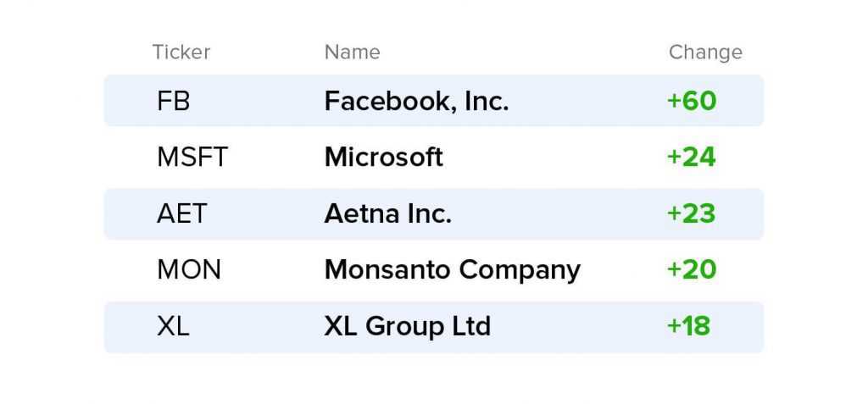Screen dimensions: 868x404
Task: Open Monsanto Company stock details
Action: point(453,271)
